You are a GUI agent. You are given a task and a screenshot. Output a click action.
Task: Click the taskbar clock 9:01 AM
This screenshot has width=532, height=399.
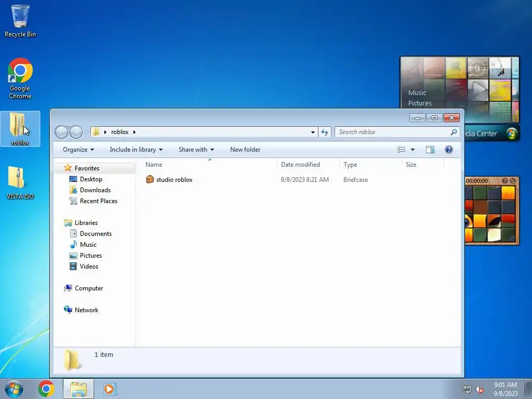[505, 385]
